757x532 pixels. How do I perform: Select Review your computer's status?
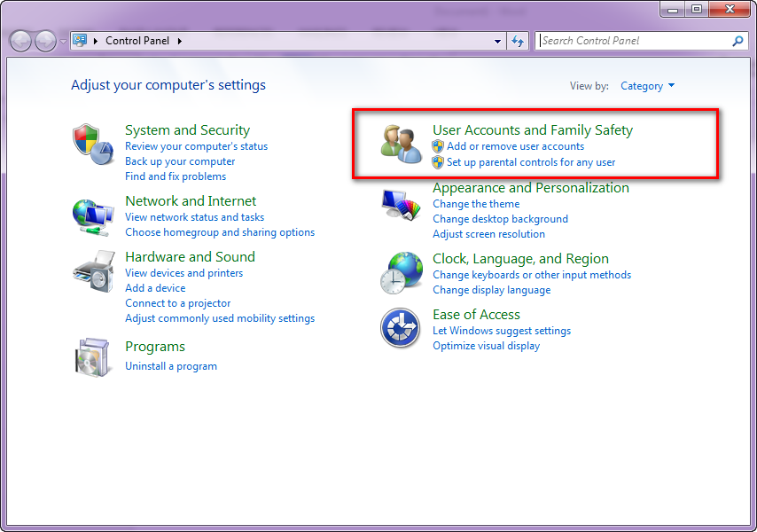pyautogui.click(x=196, y=146)
